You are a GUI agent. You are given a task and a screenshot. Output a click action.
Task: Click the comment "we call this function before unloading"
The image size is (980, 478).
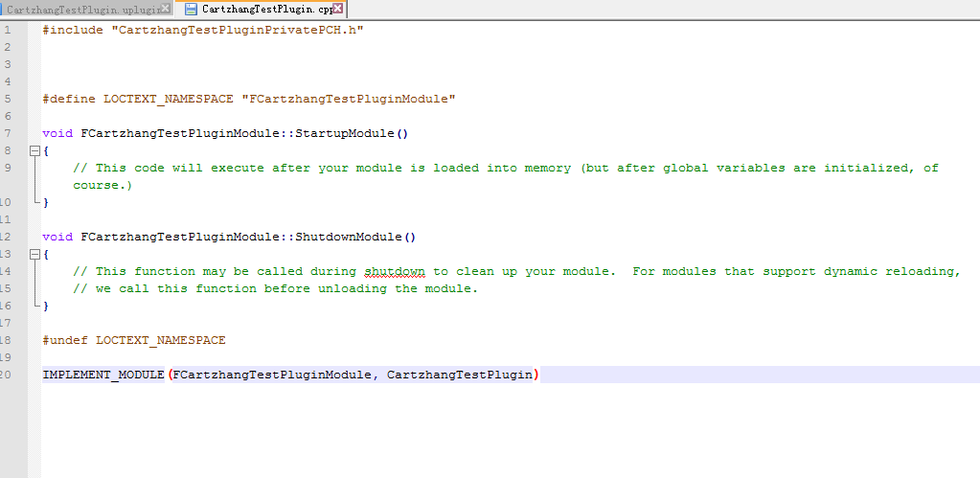(276, 288)
